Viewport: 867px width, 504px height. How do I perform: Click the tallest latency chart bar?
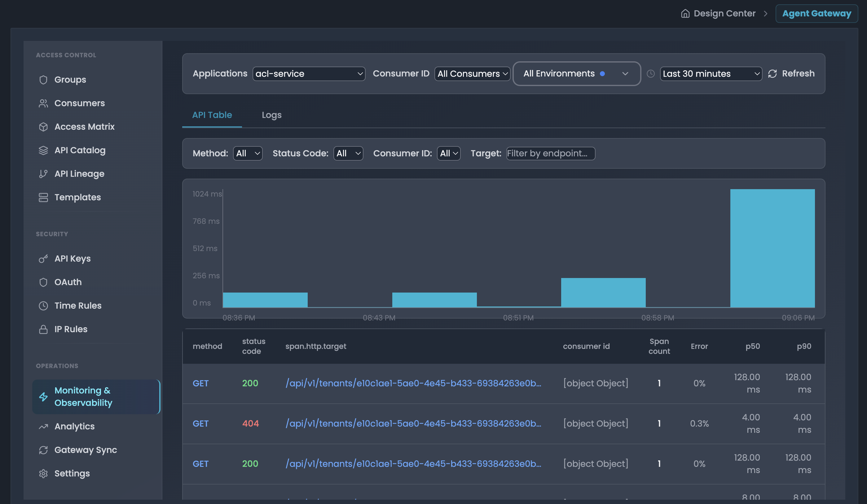point(772,248)
